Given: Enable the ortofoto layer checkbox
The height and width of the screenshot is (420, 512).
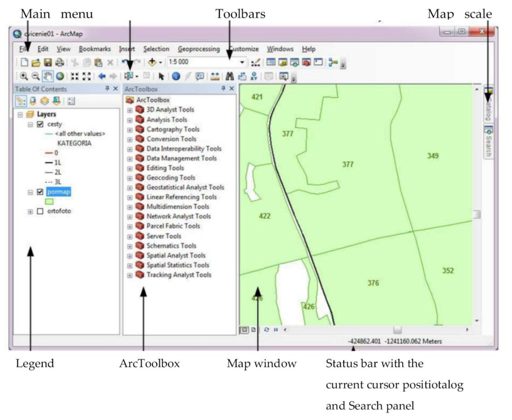Looking at the screenshot, I should [40, 211].
